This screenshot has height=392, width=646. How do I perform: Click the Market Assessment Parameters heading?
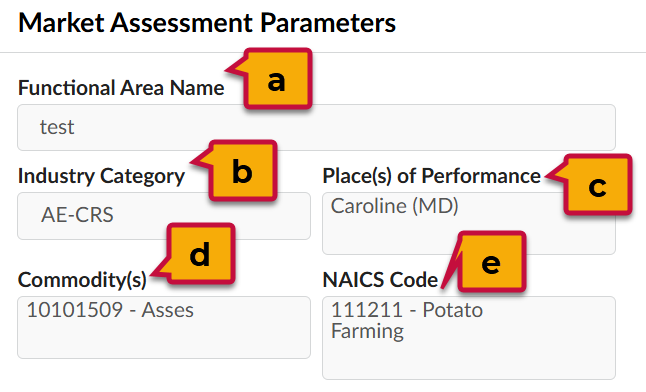pos(207,23)
